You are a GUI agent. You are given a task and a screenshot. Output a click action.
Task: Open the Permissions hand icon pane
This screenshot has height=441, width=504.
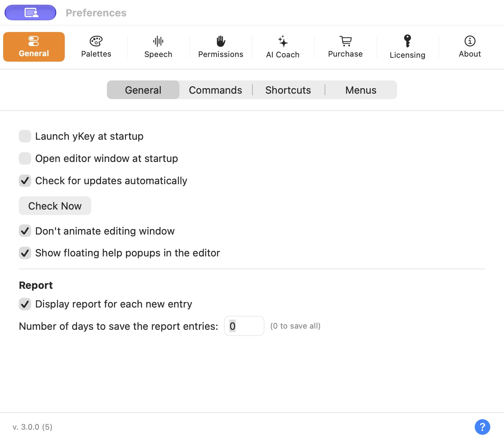(x=220, y=47)
